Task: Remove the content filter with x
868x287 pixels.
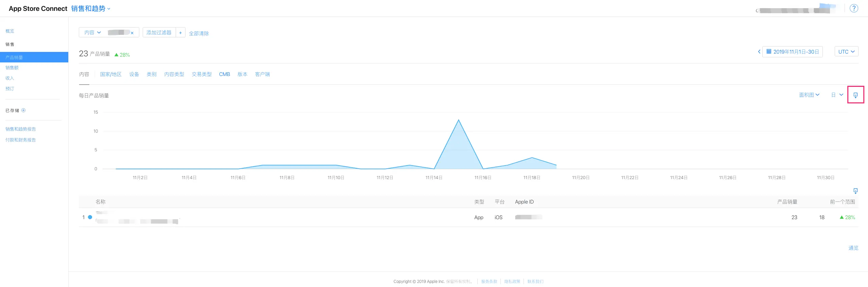Action: (132, 33)
